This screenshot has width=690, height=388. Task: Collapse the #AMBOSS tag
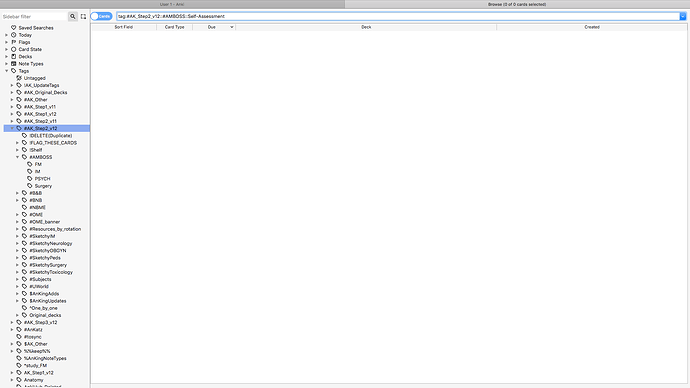tap(18, 157)
